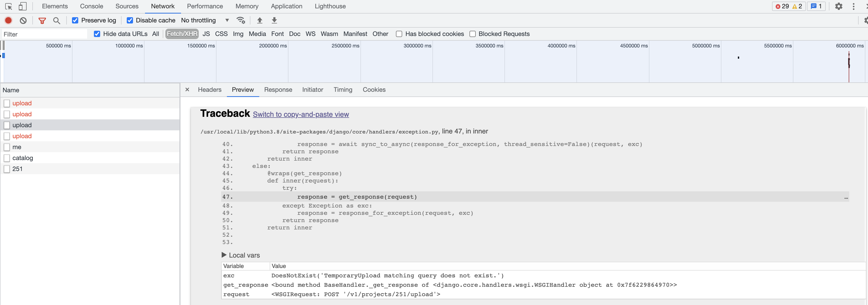Disable the Preserve log option
The width and height of the screenshot is (868, 305).
click(75, 20)
